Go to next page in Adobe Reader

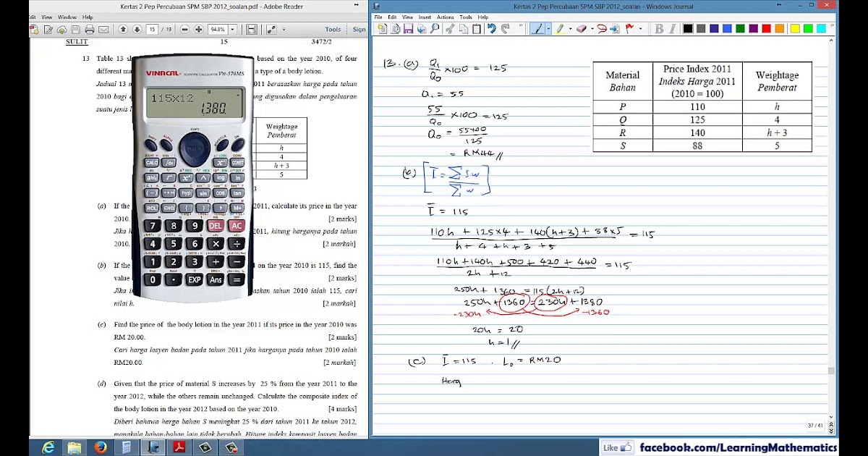pos(137,30)
